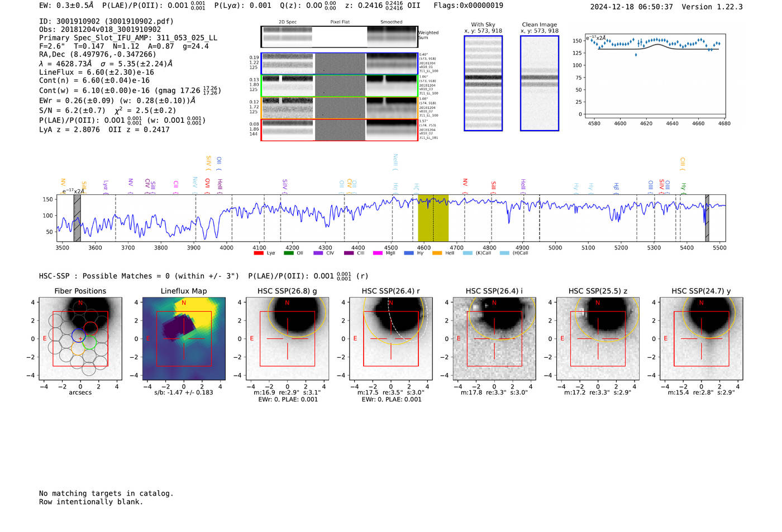Select the Weighted Sum 2D spectrum row
The image size is (782, 532).
pyautogui.click(x=339, y=37)
